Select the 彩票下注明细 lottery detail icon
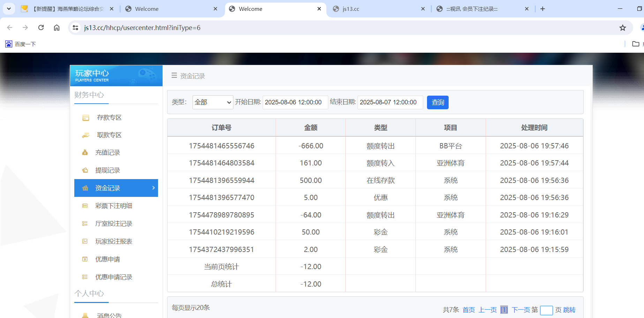The width and height of the screenshot is (644, 318). (x=85, y=206)
